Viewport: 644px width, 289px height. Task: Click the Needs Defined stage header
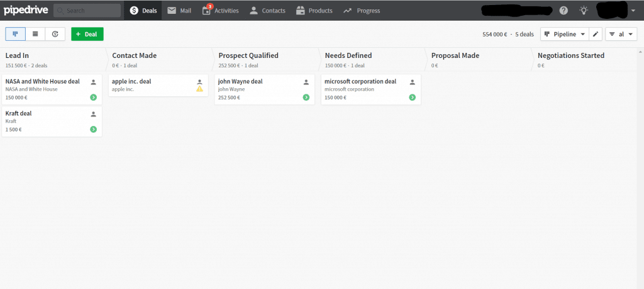(372, 60)
